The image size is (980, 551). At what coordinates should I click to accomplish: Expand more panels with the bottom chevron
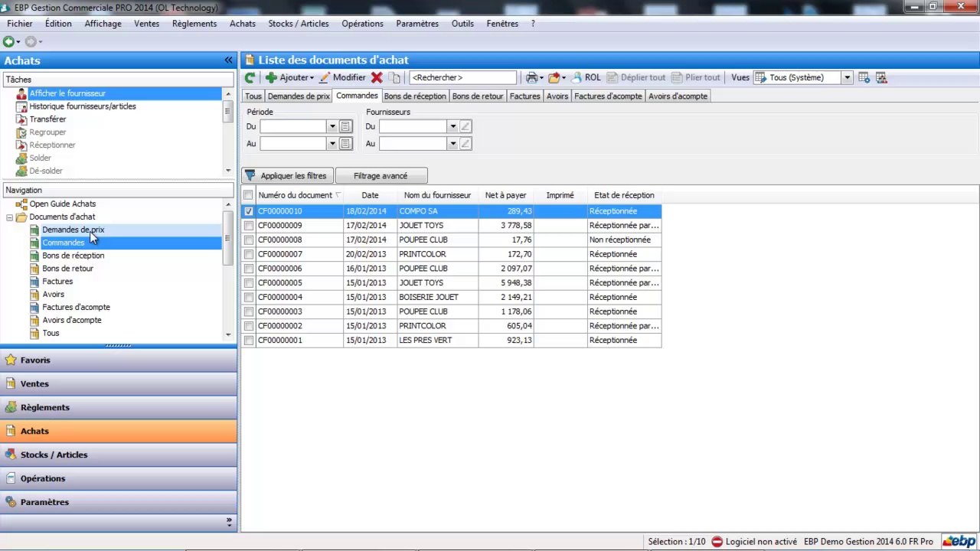click(x=229, y=522)
